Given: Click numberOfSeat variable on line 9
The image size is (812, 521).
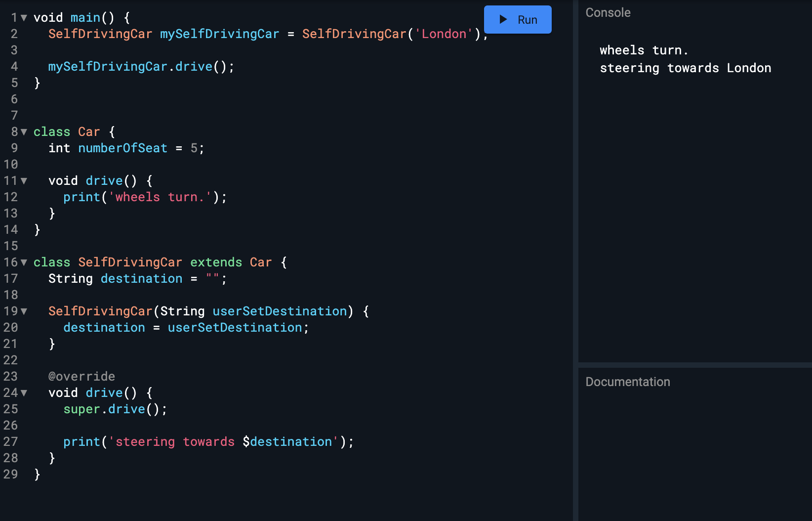Looking at the screenshot, I should [x=123, y=148].
